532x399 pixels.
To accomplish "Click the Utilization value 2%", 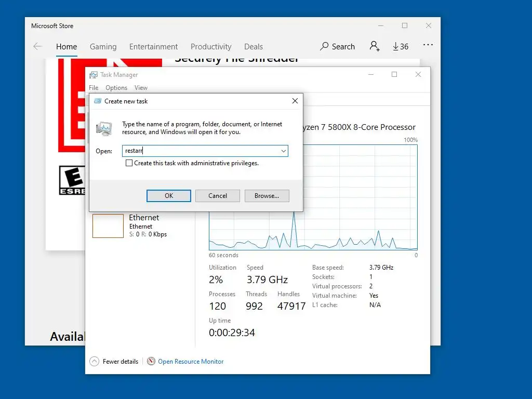I will click(x=216, y=280).
